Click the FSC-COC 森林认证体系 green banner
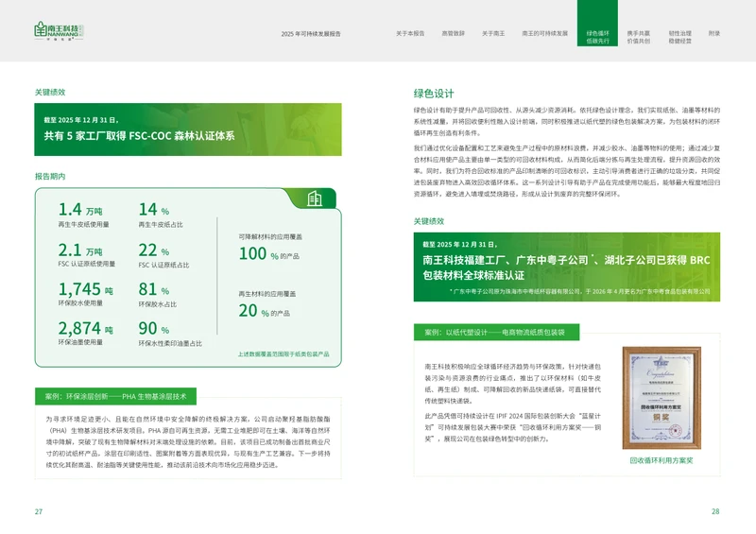 188,129
